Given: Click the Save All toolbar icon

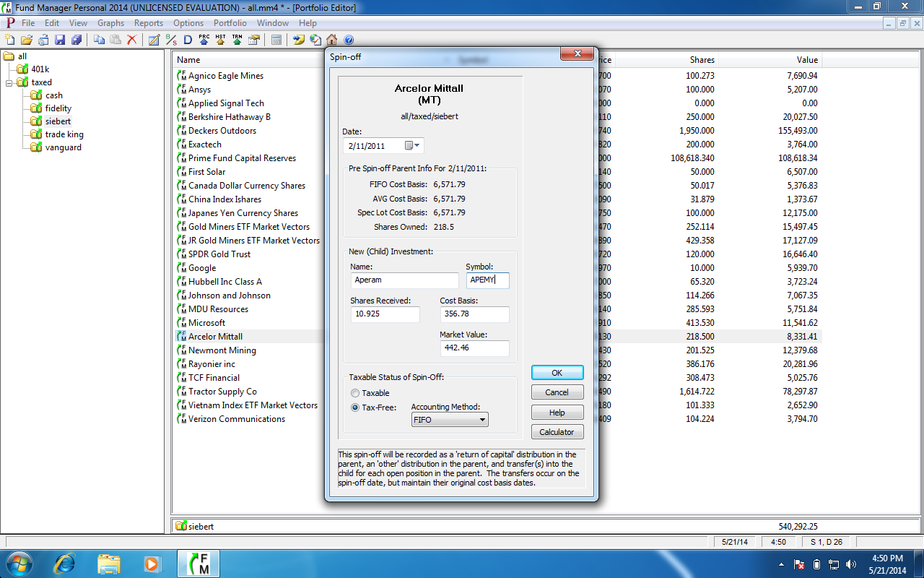Looking at the screenshot, I should 77,40.
